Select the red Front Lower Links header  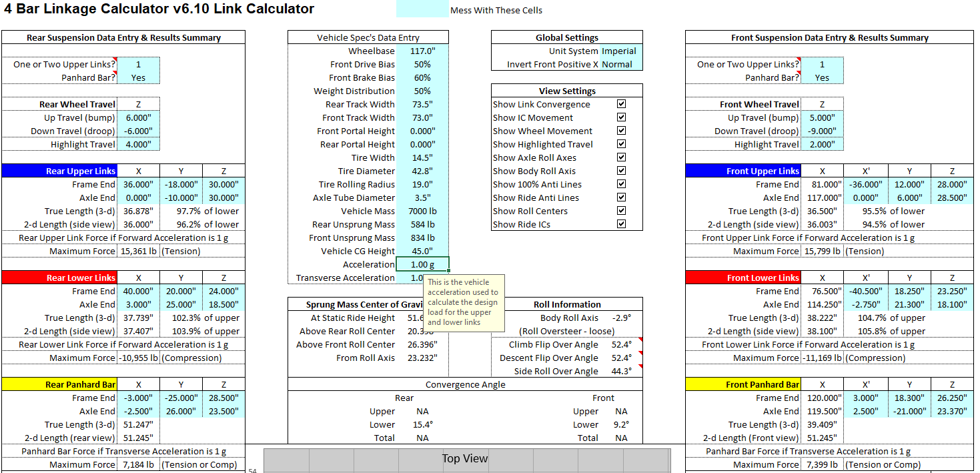tap(743, 278)
